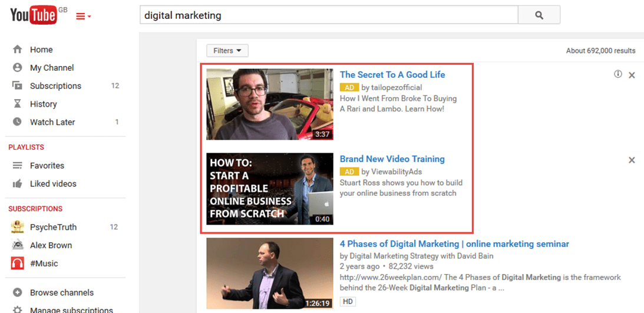Click the Watch Later count 1
644x313 pixels.
[x=117, y=122]
